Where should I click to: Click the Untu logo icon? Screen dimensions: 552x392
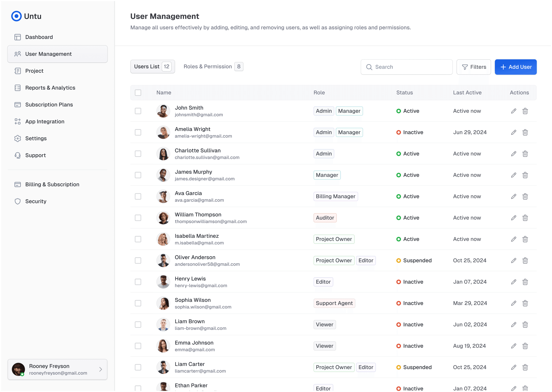point(16,16)
